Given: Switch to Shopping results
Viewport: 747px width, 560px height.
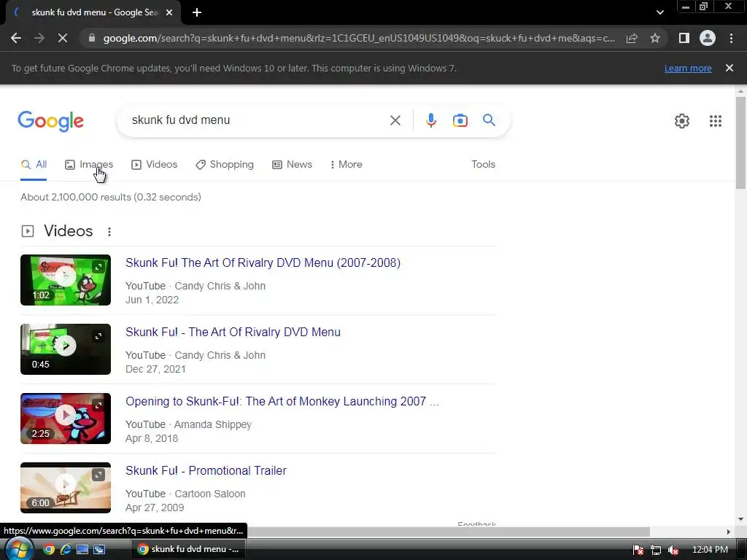Looking at the screenshot, I should (x=225, y=164).
